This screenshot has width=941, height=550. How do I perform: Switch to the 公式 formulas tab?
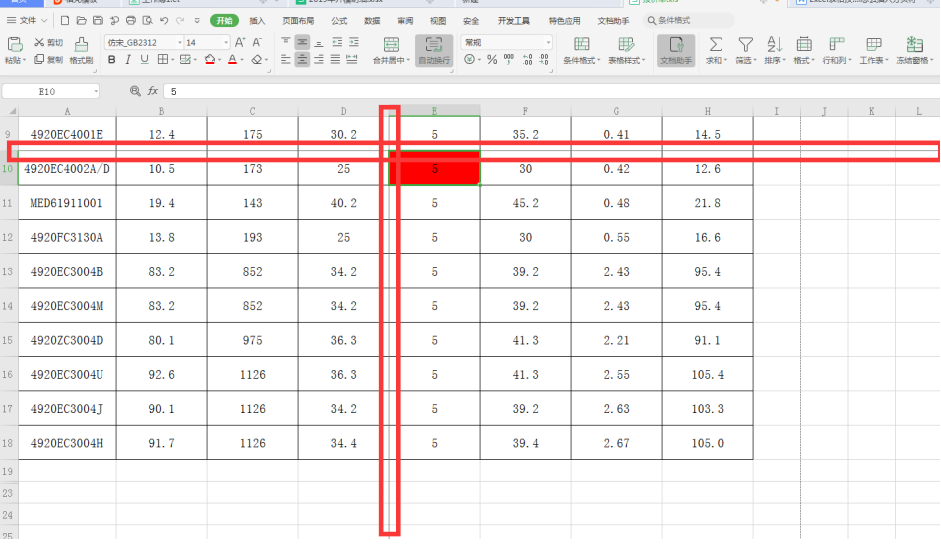(339, 20)
